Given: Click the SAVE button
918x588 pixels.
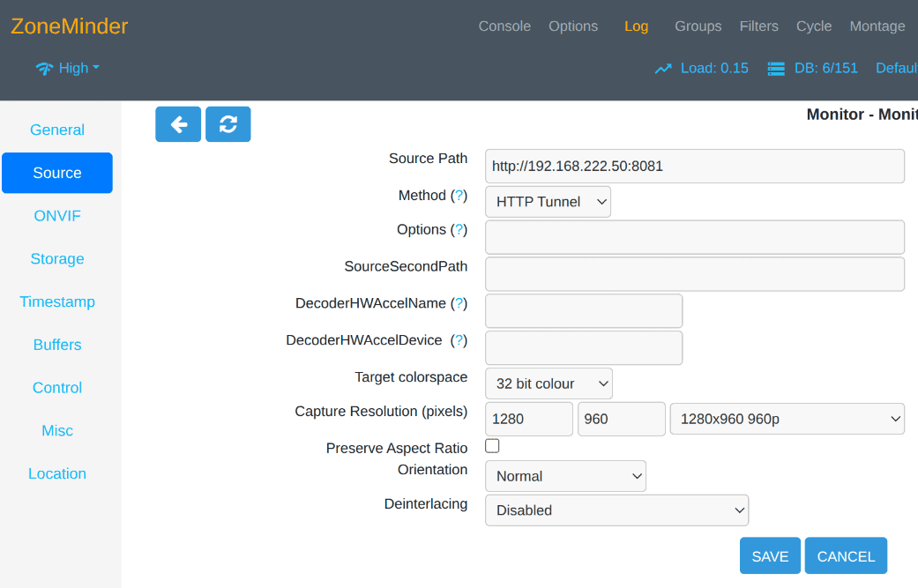Looking at the screenshot, I should click(x=769, y=555).
